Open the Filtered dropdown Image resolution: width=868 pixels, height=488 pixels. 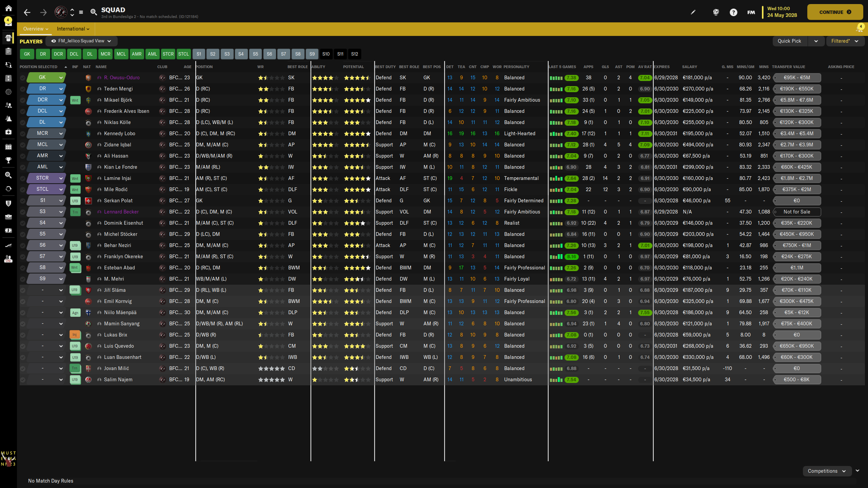click(x=844, y=41)
